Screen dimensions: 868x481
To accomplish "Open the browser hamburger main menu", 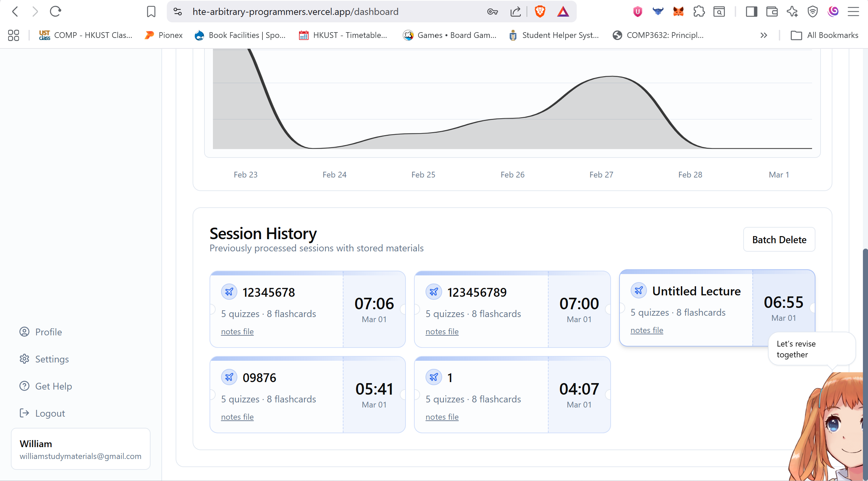I will coord(853,12).
